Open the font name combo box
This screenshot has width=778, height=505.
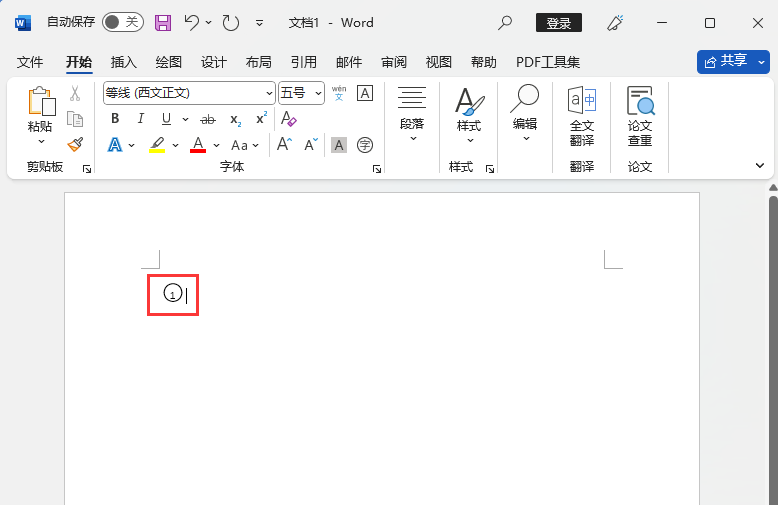coord(189,93)
